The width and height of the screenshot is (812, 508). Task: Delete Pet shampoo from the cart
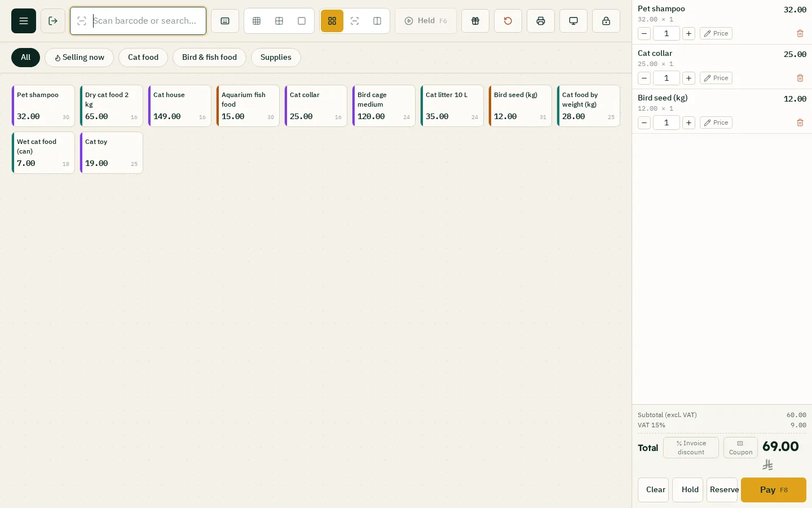click(x=800, y=33)
